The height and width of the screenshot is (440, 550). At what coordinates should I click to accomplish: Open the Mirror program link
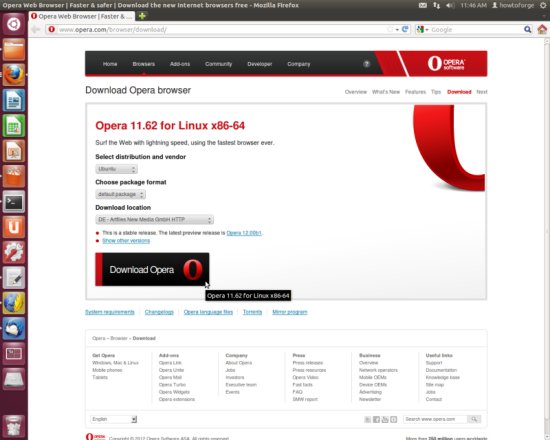(290, 312)
